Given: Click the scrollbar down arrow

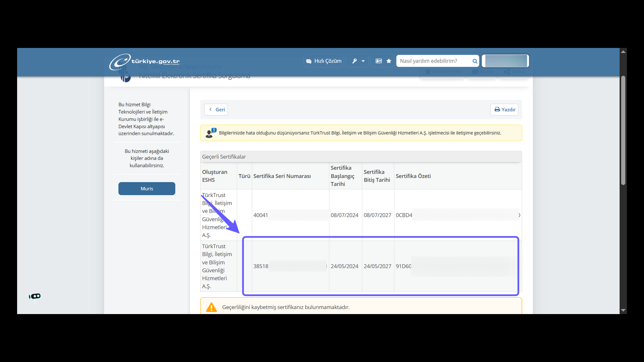Looking at the screenshot, I should [623, 310].
